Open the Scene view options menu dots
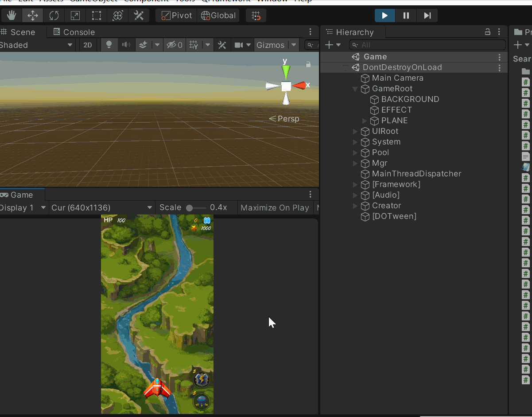The width and height of the screenshot is (532, 417). point(311,32)
